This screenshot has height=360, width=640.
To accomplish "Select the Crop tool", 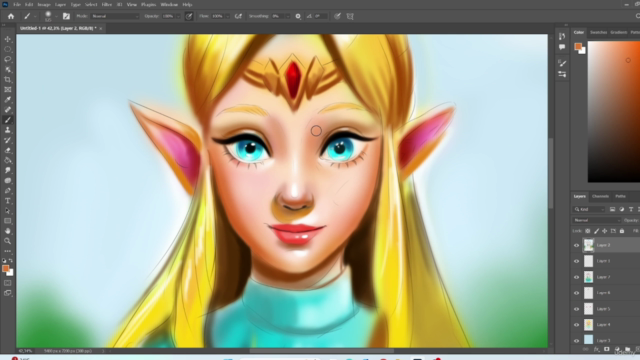I will [7, 80].
